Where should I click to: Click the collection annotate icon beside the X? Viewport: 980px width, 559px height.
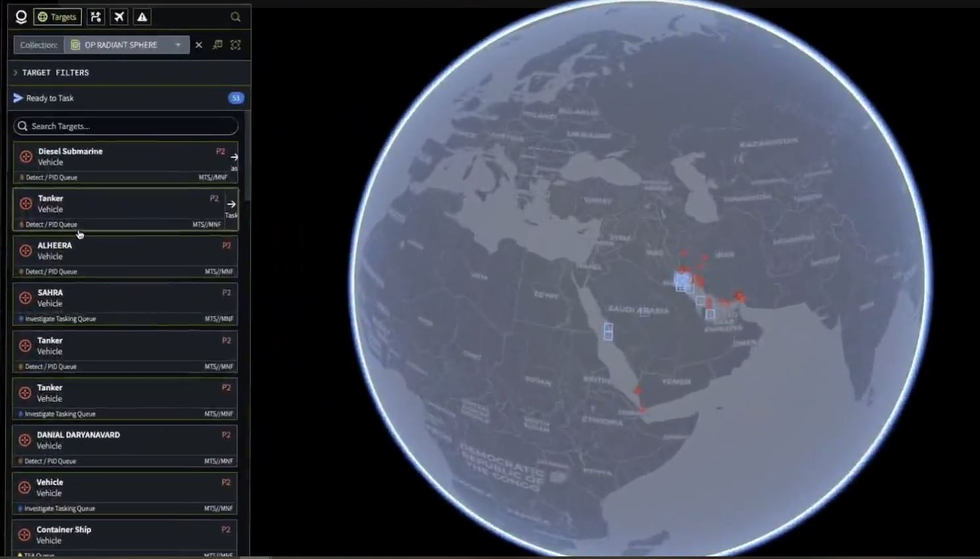tap(217, 45)
